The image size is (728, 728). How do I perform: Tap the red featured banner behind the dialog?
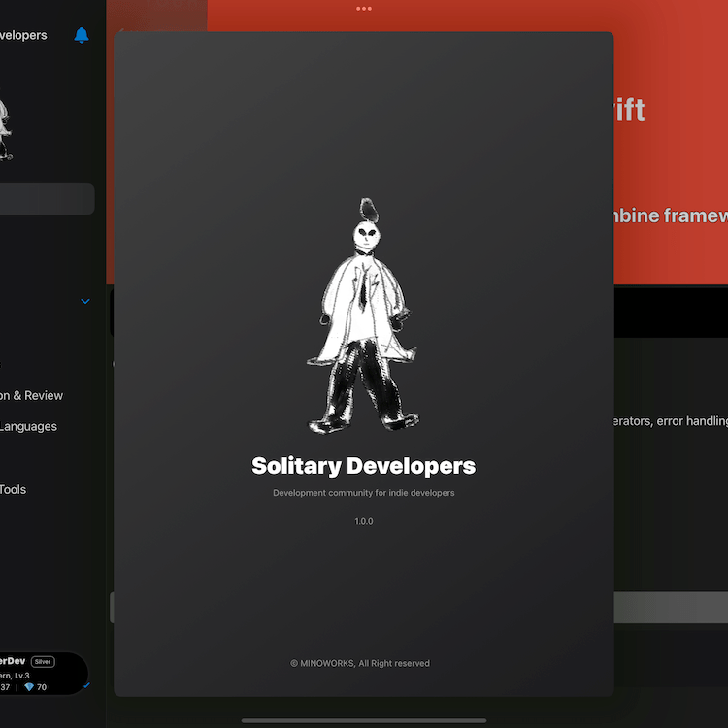[x=670, y=146]
